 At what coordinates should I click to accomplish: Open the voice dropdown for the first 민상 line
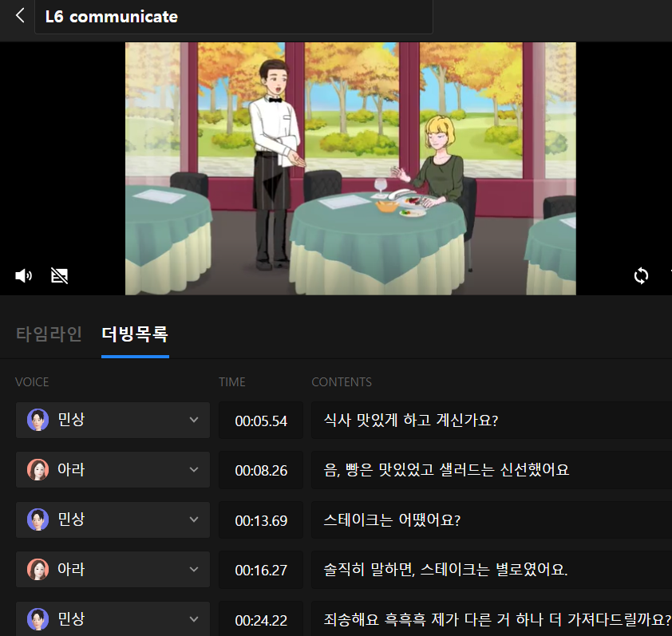(193, 420)
